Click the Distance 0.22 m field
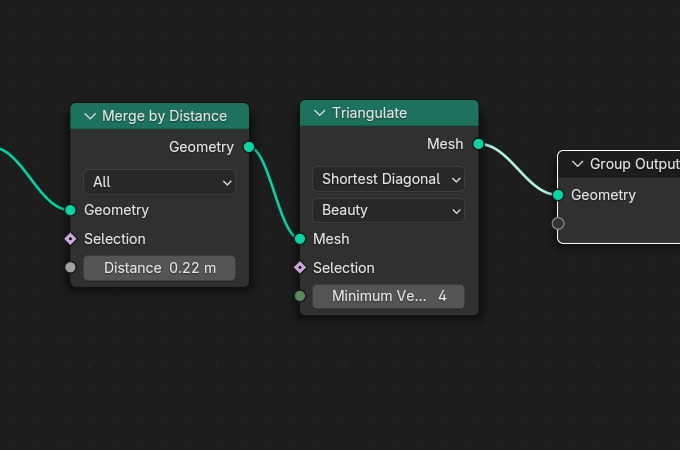This screenshot has height=450, width=680. click(x=160, y=268)
